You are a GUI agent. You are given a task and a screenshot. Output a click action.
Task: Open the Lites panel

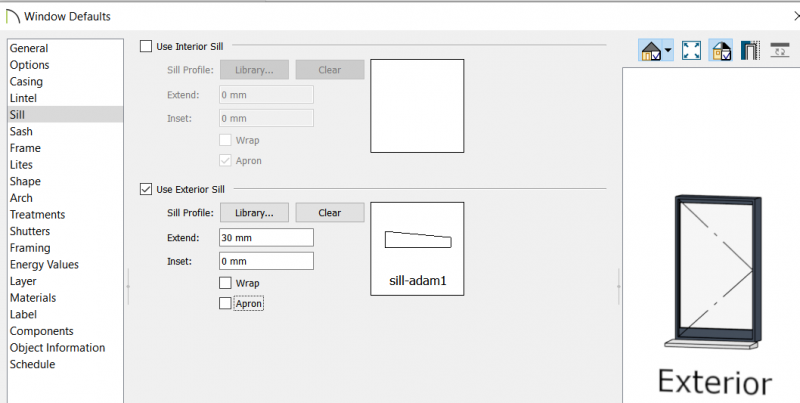point(21,165)
